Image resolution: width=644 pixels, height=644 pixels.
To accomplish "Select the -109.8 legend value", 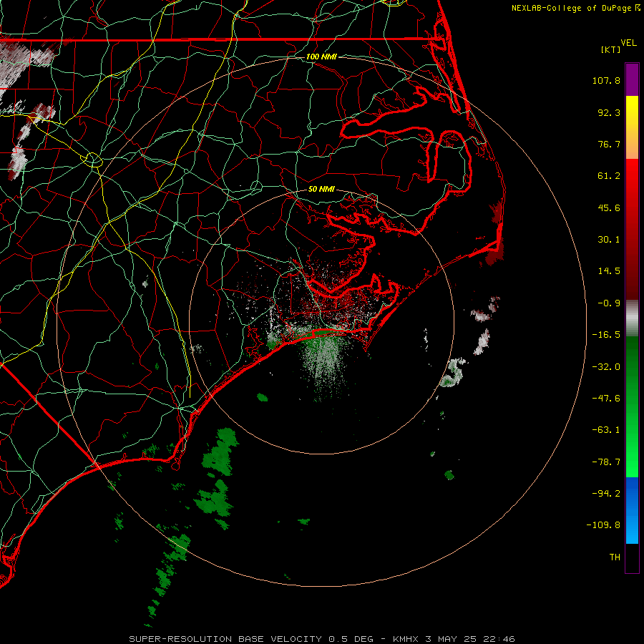I will pos(603,525).
